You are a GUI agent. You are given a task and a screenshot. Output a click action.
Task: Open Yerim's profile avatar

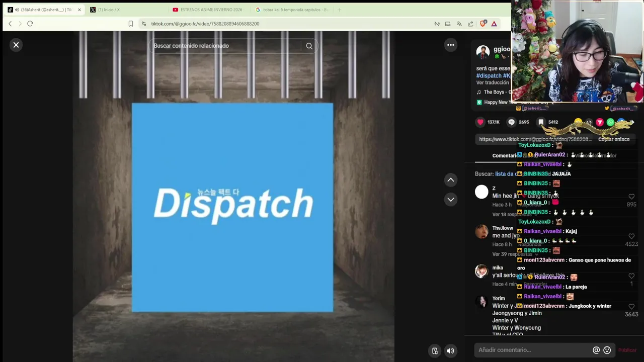coord(481,302)
